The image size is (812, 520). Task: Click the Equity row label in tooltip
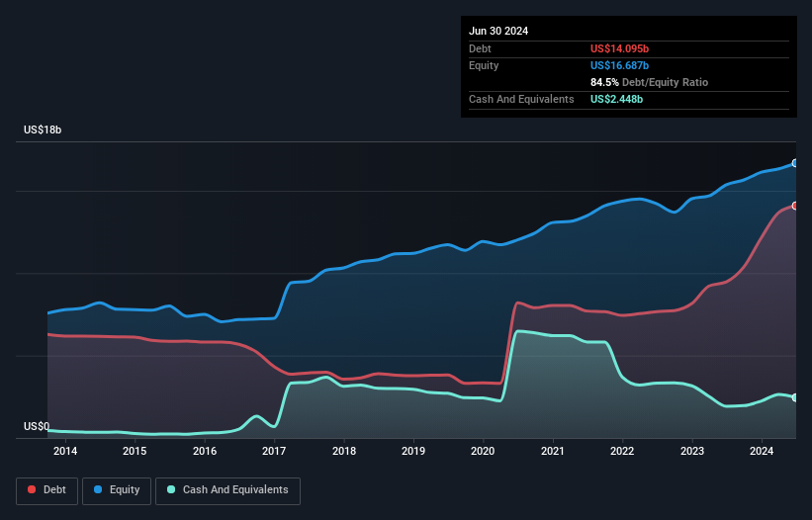(x=484, y=65)
